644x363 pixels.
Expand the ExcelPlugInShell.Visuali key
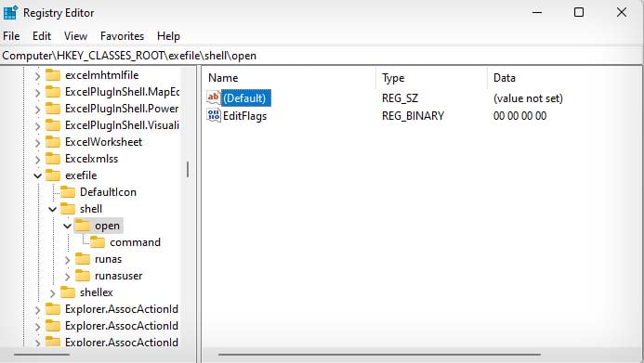37,126
